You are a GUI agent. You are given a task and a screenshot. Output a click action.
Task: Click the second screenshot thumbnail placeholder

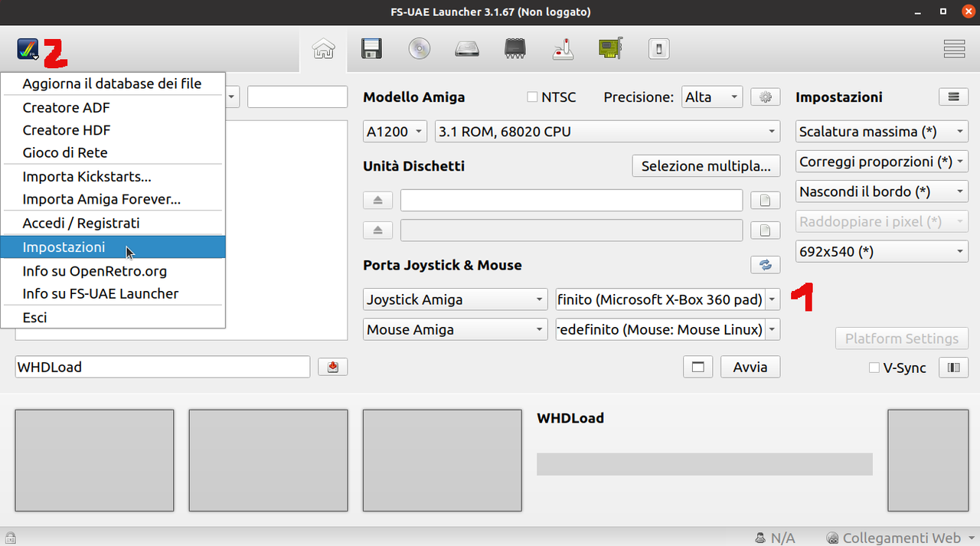coord(268,460)
